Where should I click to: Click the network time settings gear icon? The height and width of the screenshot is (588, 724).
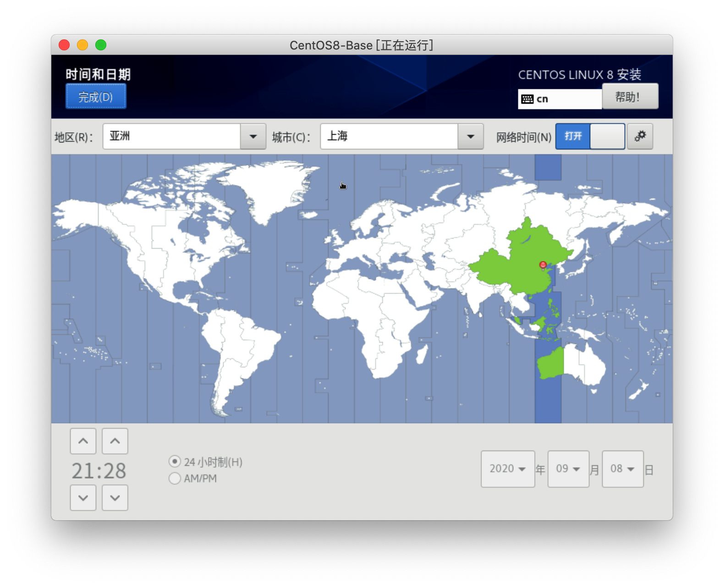640,136
